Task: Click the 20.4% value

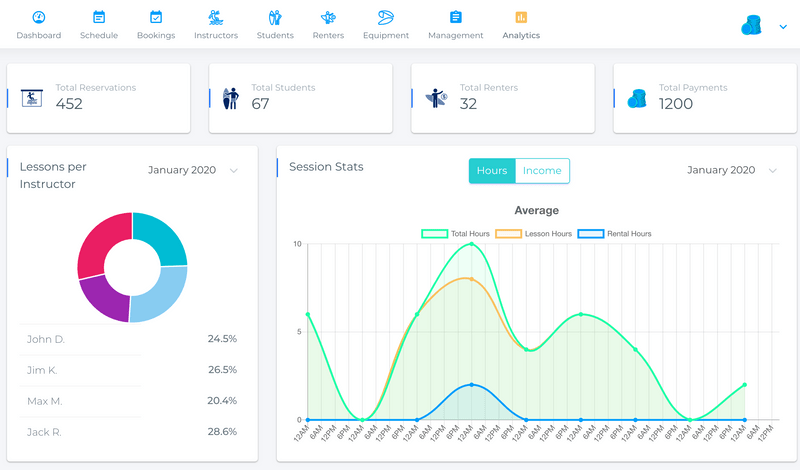Action: [222, 401]
